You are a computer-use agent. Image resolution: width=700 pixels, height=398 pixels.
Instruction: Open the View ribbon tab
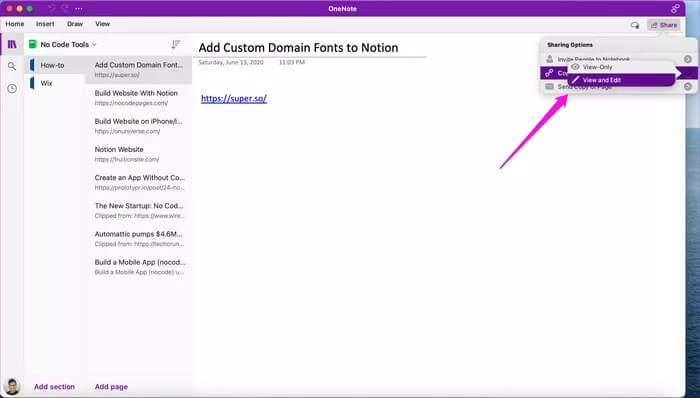102,24
